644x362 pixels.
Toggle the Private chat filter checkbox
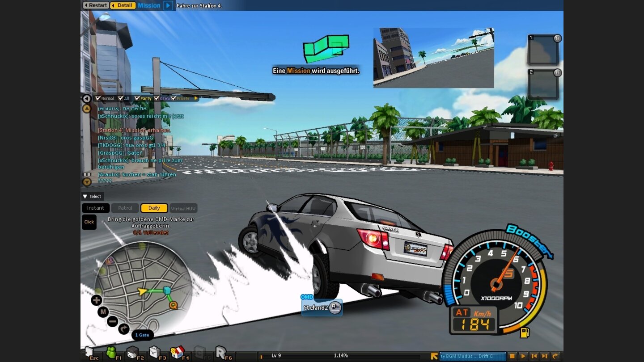(173, 98)
